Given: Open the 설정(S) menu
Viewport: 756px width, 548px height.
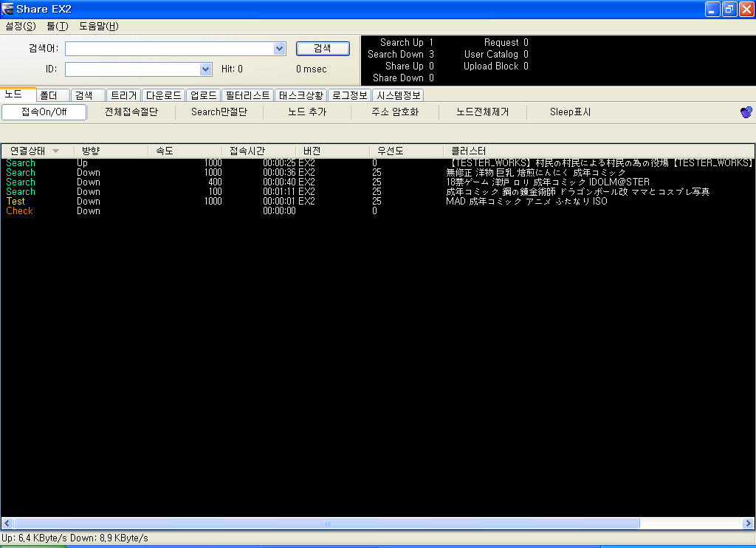Looking at the screenshot, I should pos(20,26).
